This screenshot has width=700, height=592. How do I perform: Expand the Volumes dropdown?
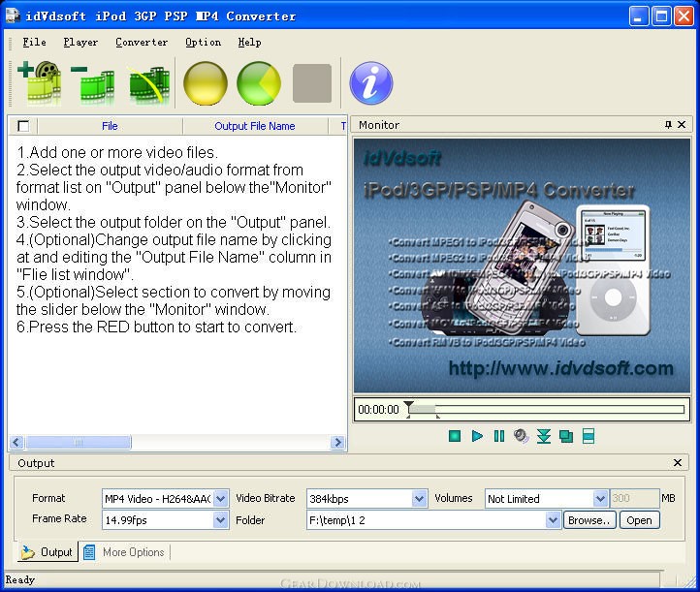point(600,498)
